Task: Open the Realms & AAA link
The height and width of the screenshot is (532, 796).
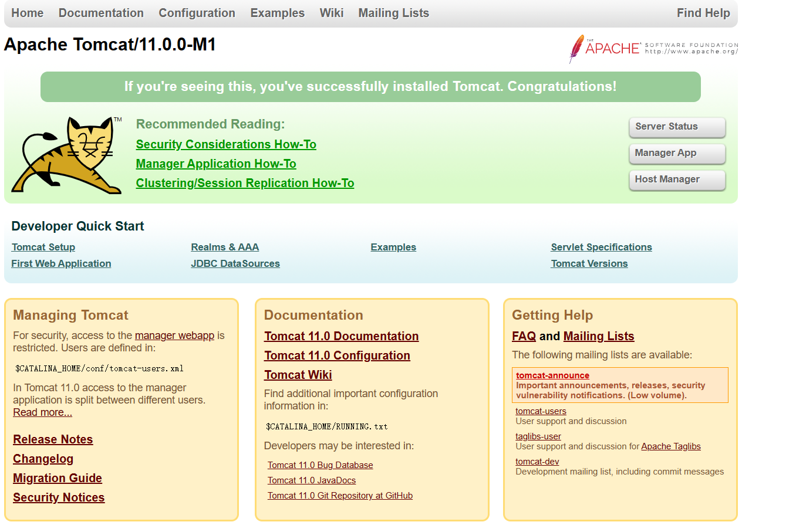Action: [225, 248]
